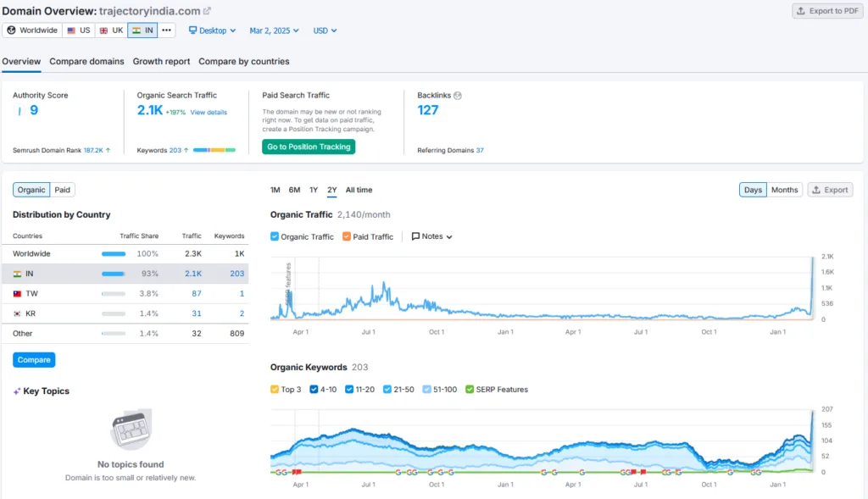Toggle Organic Traffic checkbox
Viewport: 868px width, 499px height.
(275, 236)
